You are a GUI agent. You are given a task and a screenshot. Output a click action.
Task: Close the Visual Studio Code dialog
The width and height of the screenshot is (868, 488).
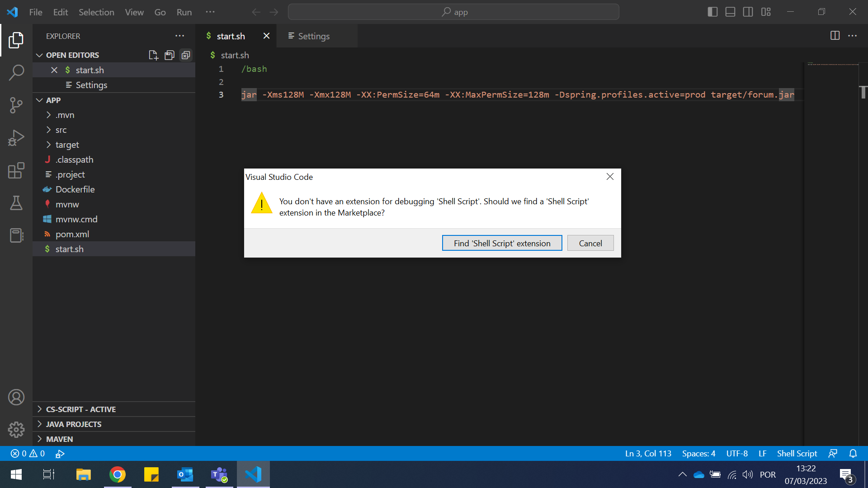coord(610,177)
